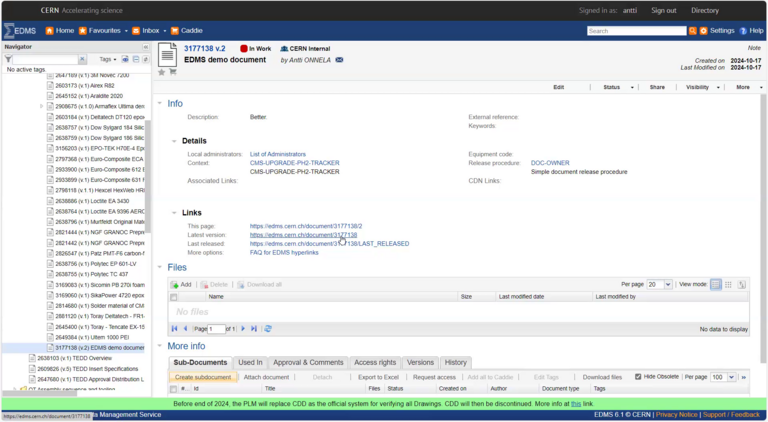Go to first page in Files pager
Screen dimensions: 768x422
[x=174, y=328]
